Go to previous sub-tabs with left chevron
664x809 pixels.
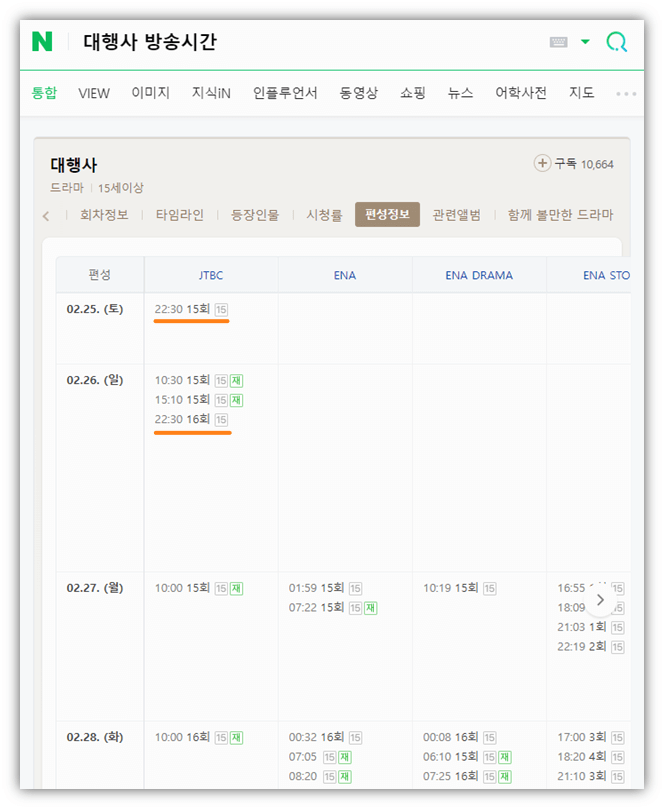pyautogui.click(x=46, y=216)
